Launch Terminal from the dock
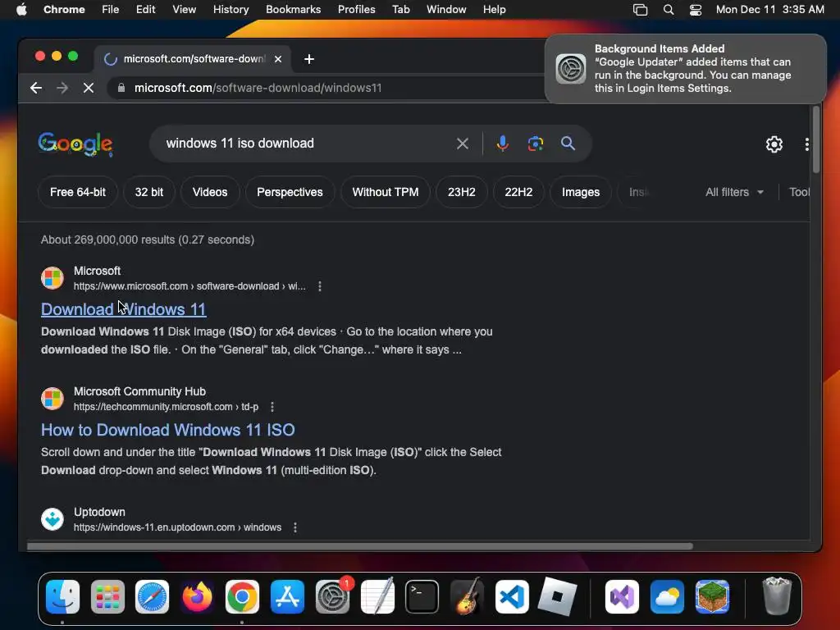Image resolution: width=840 pixels, height=630 pixels. click(x=422, y=597)
